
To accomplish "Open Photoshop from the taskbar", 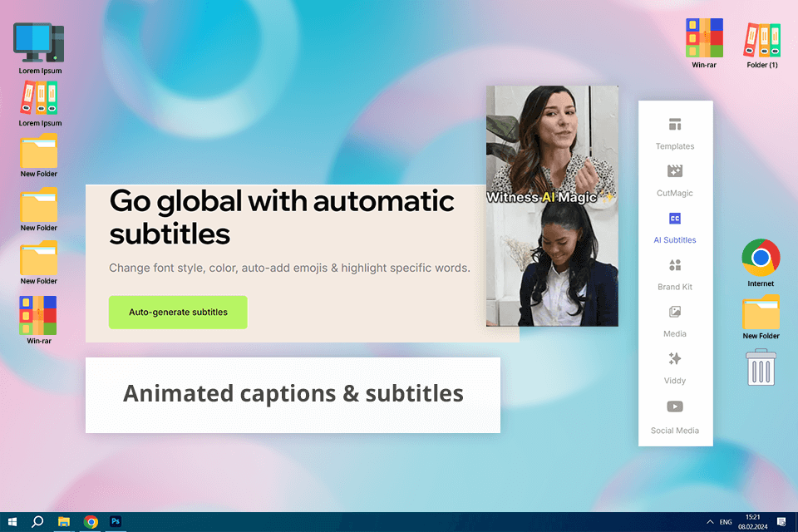I will point(116,521).
